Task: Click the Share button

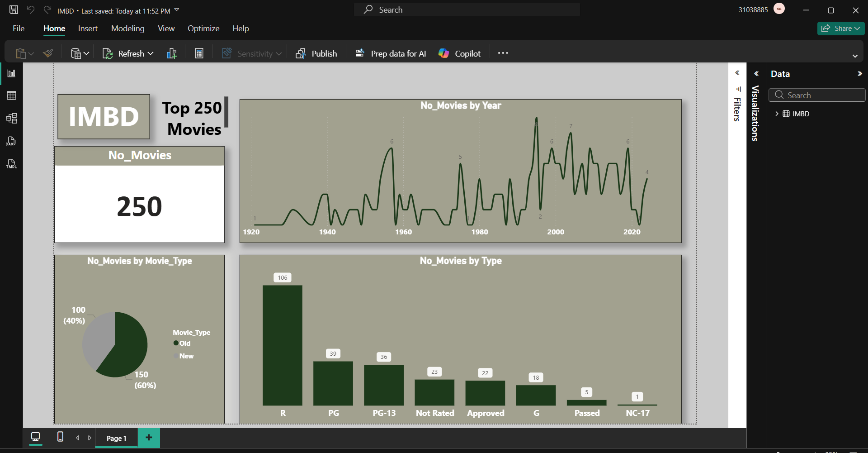Action: click(x=840, y=28)
